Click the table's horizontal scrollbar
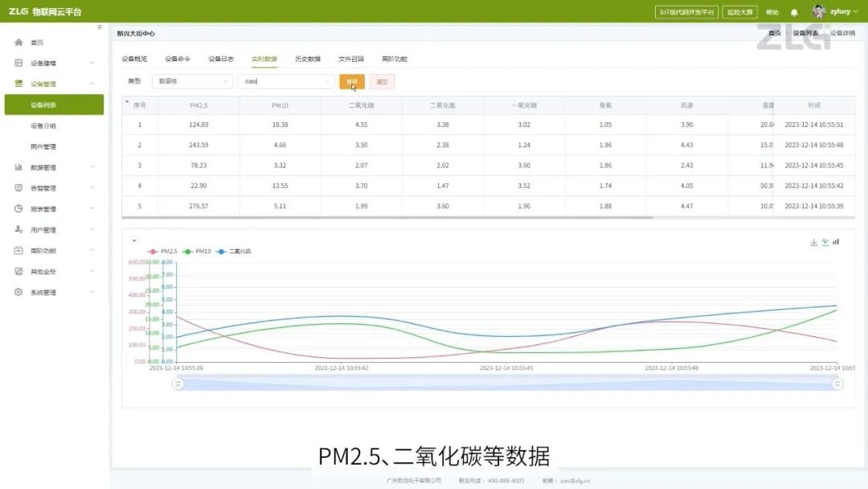This screenshot has width=868, height=489. 387,217
